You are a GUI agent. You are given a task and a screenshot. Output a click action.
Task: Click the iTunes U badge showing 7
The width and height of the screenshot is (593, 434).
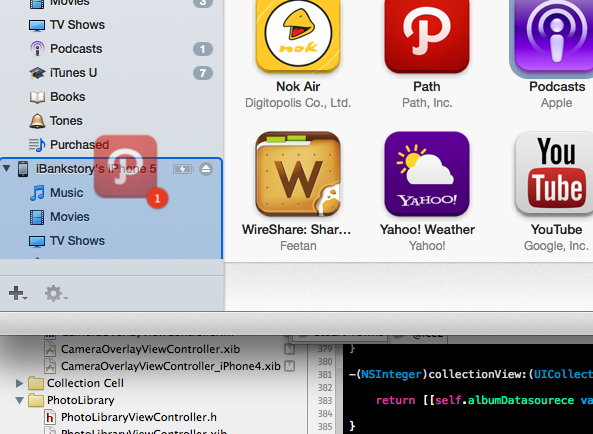point(203,73)
